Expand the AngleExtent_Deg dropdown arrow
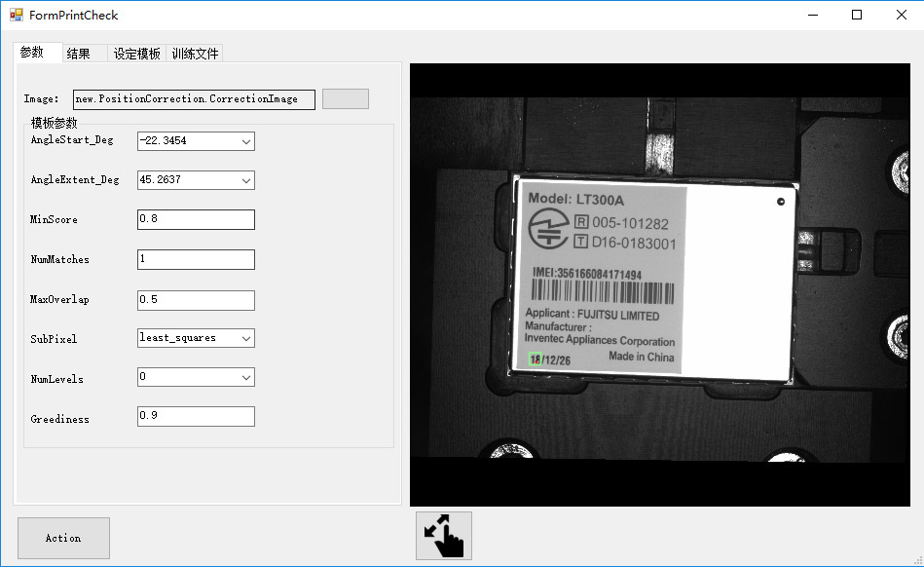Image resolution: width=924 pixels, height=567 pixels. pyautogui.click(x=246, y=180)
